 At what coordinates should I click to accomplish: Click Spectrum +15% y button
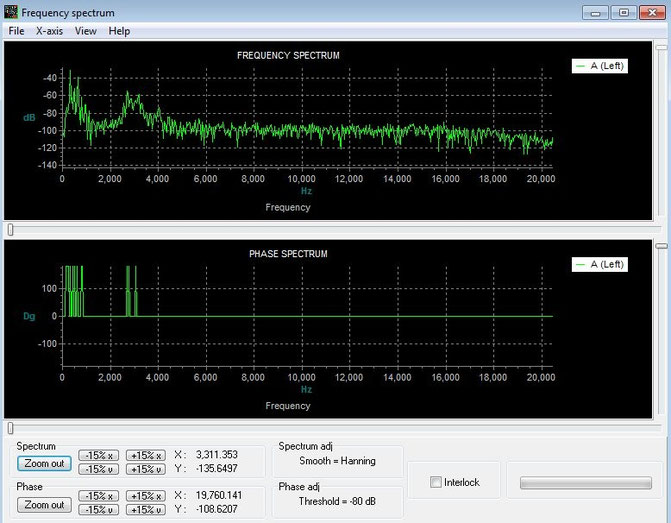[x=146, y=469]
